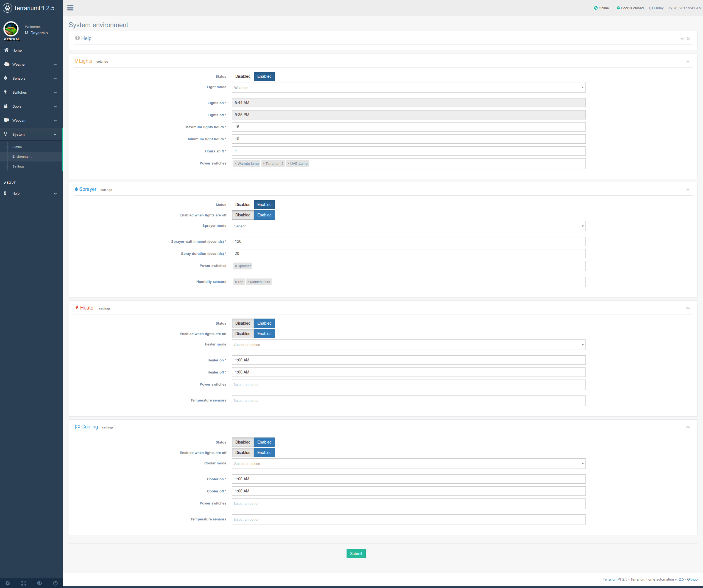Image resolution: width=703 pixels, height=588 pixels.
Task: Click the Cooling section icon
Action: [77, 427]
